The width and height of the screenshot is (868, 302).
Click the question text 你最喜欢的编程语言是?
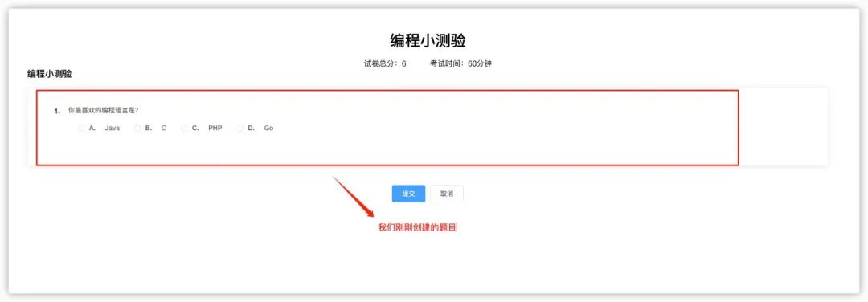[104, 111]
